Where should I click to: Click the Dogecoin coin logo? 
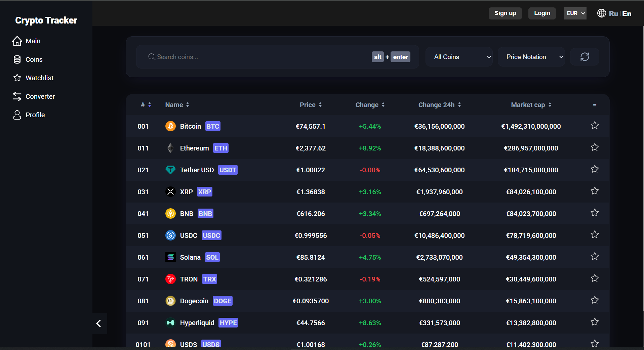click(170, 301)
